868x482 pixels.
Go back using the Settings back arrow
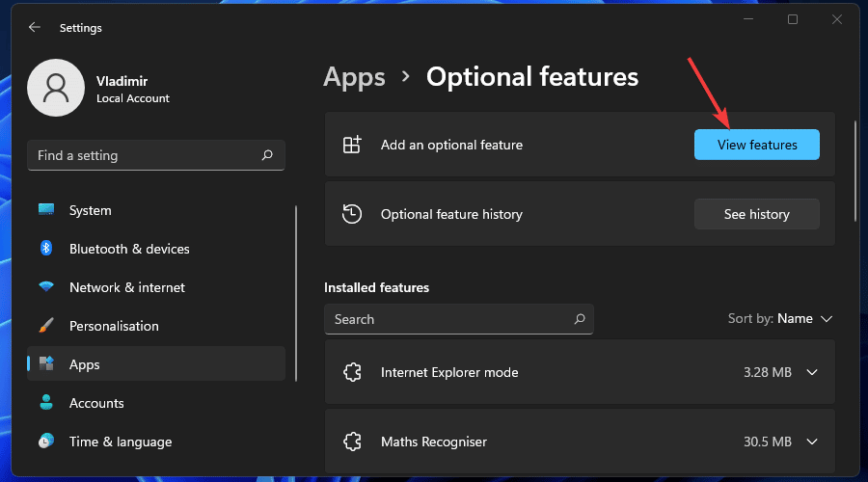[35, 27]
